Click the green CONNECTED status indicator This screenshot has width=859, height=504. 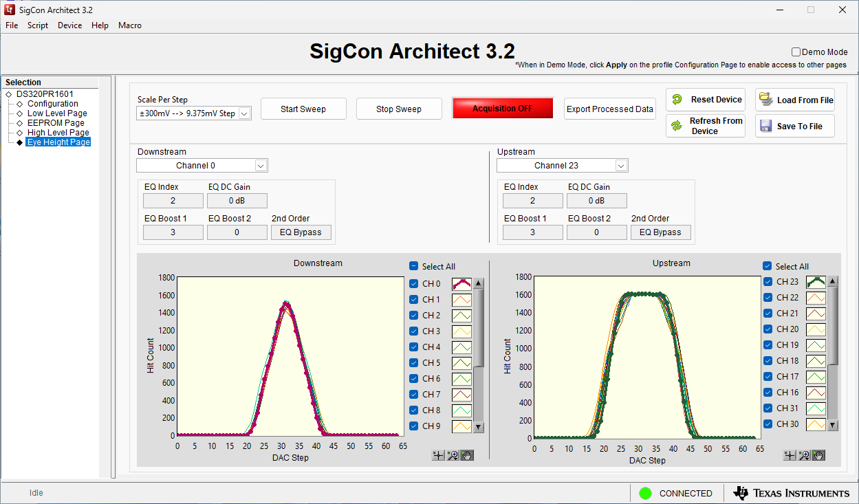click(x=645, y=493)
